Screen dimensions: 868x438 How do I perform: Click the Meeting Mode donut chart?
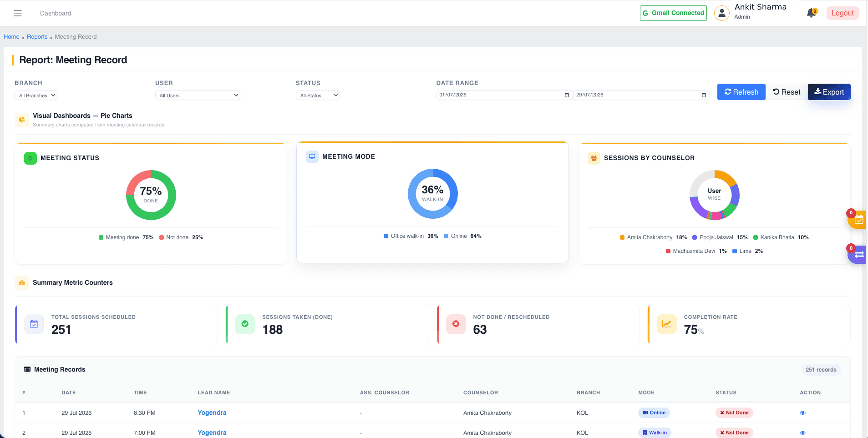[433, 194]
